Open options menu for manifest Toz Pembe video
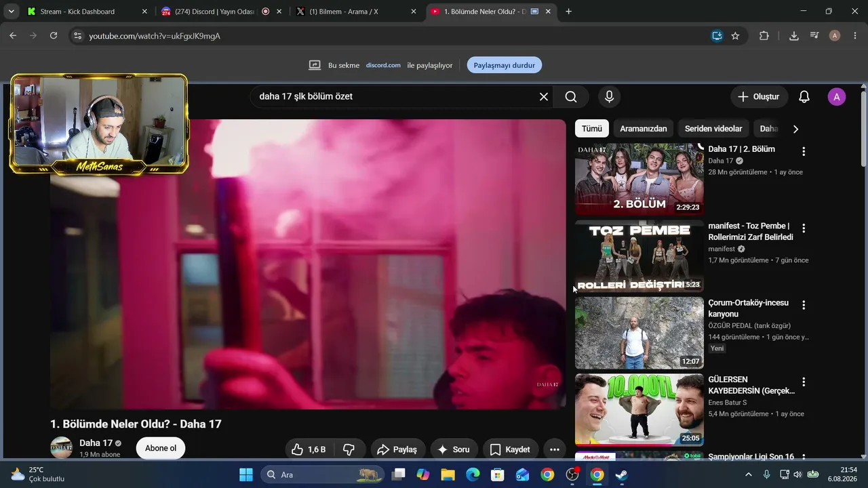The width and height of the screenshot is (868, 488). tap(804, 228)
